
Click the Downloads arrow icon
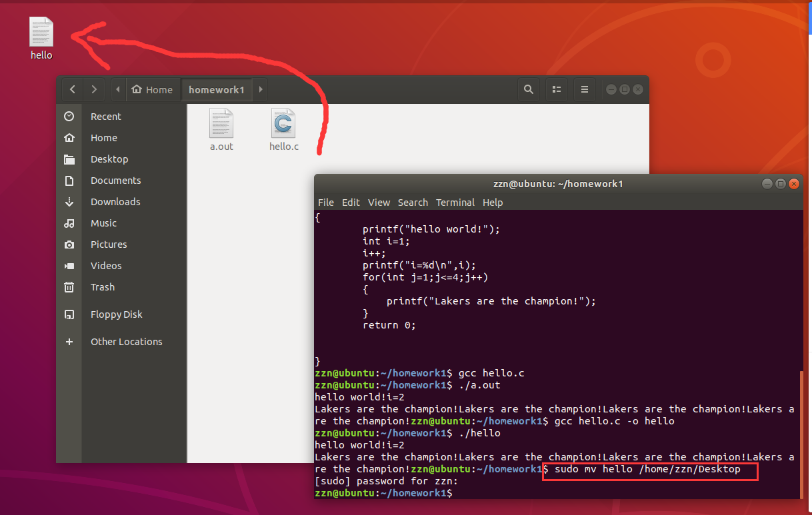(x=69, y=202)
